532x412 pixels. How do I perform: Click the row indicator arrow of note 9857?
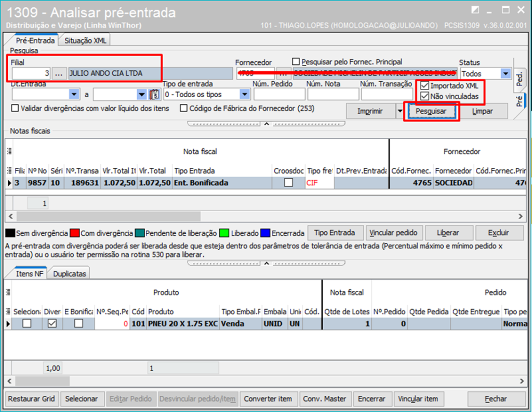coord(9,183)
